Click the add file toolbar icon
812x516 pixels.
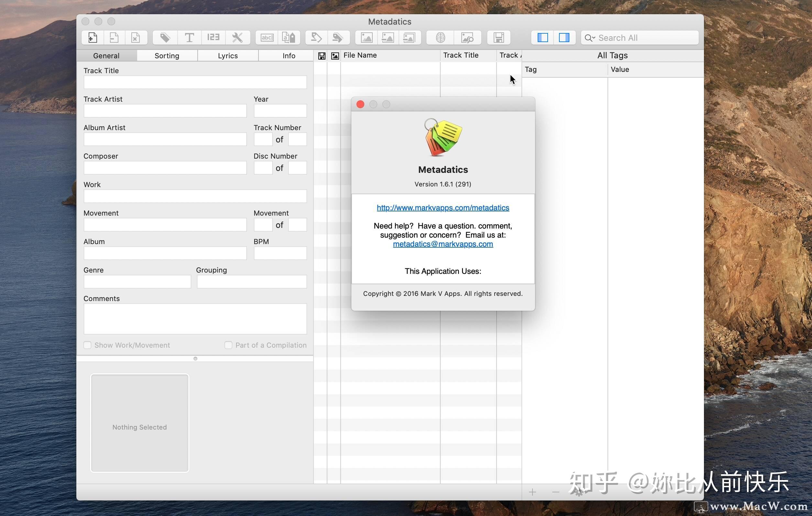pos(93,38)
